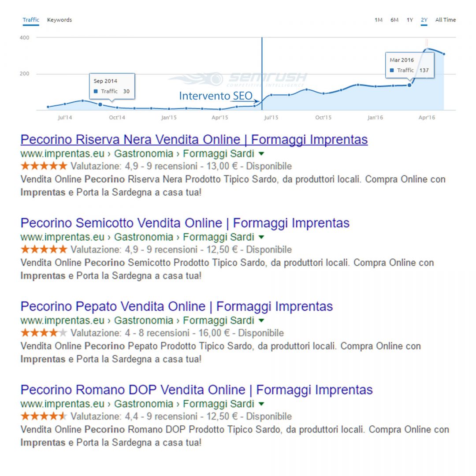Click the blue Traffic legend square in Mar 2016 tooltip
Screen dimensions: 476x476
pos(392,71)
